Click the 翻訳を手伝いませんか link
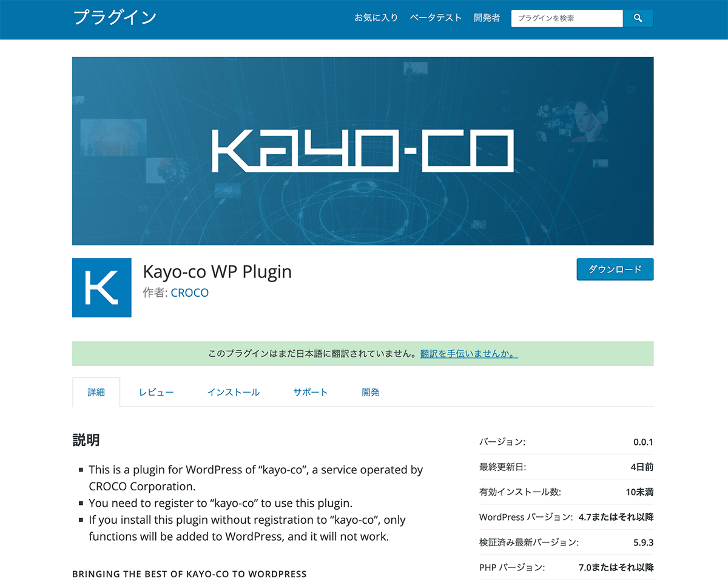Viewport: 728px width, 585px height. [469, 354]
